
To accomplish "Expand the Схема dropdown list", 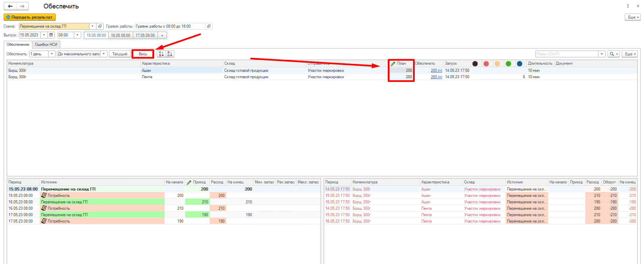I will point(92,26).
